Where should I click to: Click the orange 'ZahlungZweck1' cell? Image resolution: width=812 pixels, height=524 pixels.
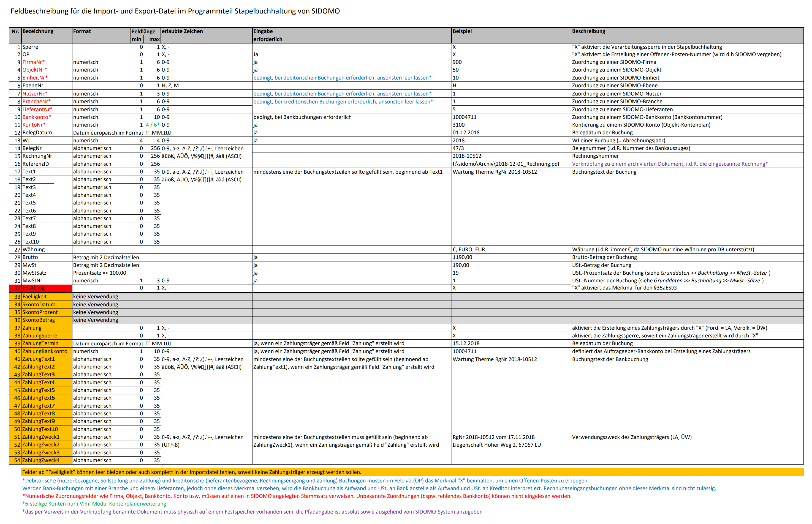(47, 437)
